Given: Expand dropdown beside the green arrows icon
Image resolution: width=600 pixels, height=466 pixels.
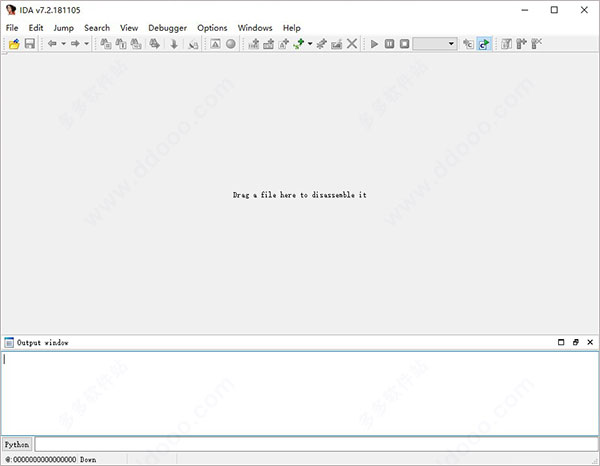Looking at the screenshot, I should pos(310,44).
